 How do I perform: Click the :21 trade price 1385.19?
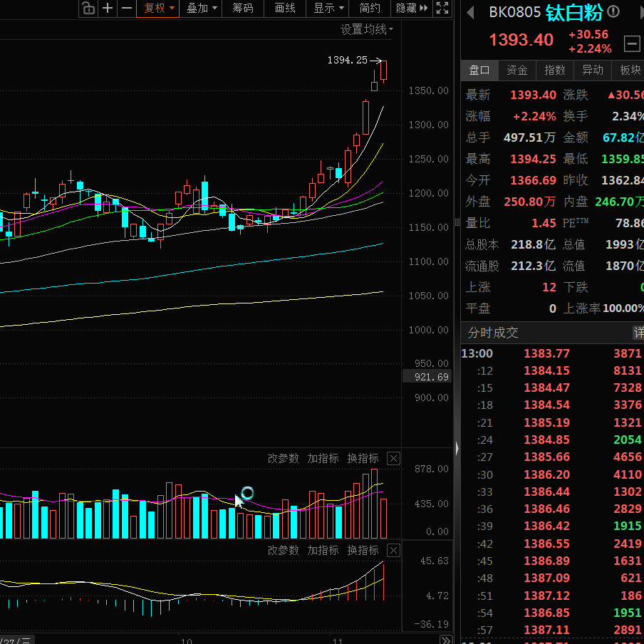tap(546, 422)
